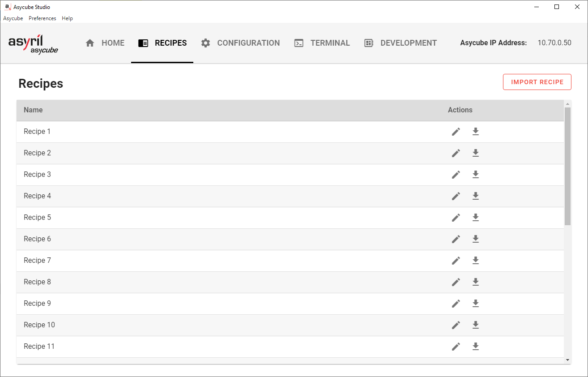Go to the Home tab
588x377 pixels.
105,43
